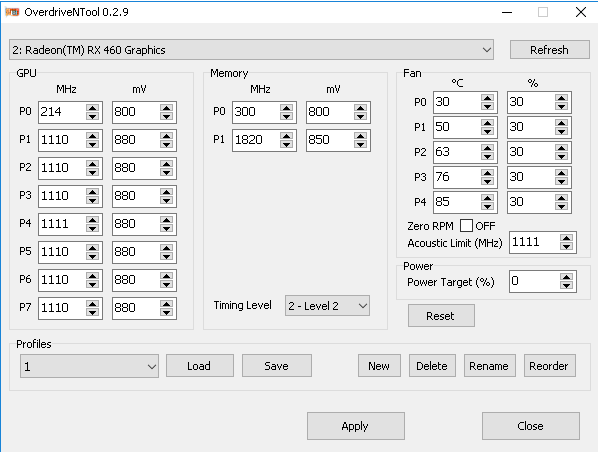
Task: Click the OverdriveNTool title bar icon
Action: pos(12,12)
